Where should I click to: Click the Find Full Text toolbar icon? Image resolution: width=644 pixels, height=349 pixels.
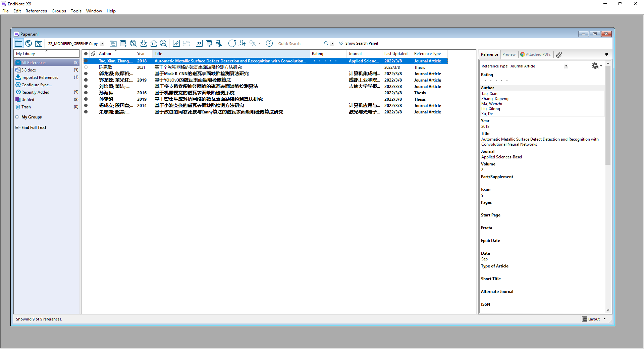click(163, 43)
